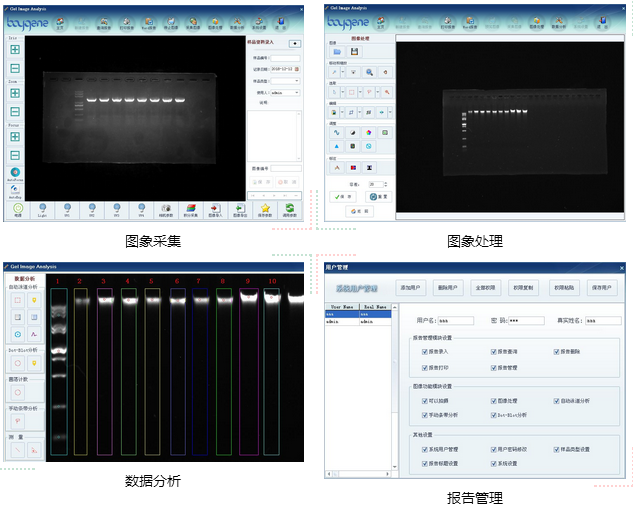This screenshot has width=633, height=505.
Task: Click the yellow star save-parameters icon
Action: click(265, 210)
